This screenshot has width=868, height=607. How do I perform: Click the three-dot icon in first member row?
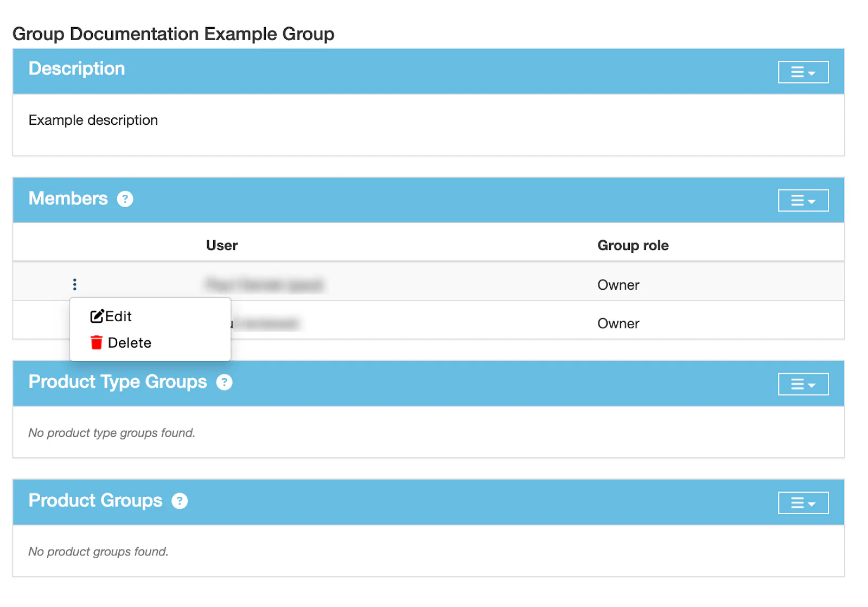[x=75, y=284]
